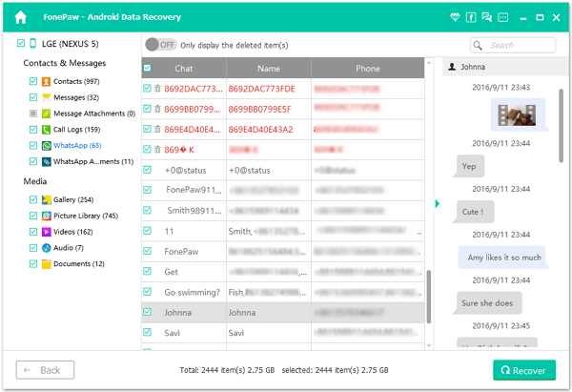The image size is (572, 392).
Task: Click the phone device icon beside LGE
Action: coord(32,44)
